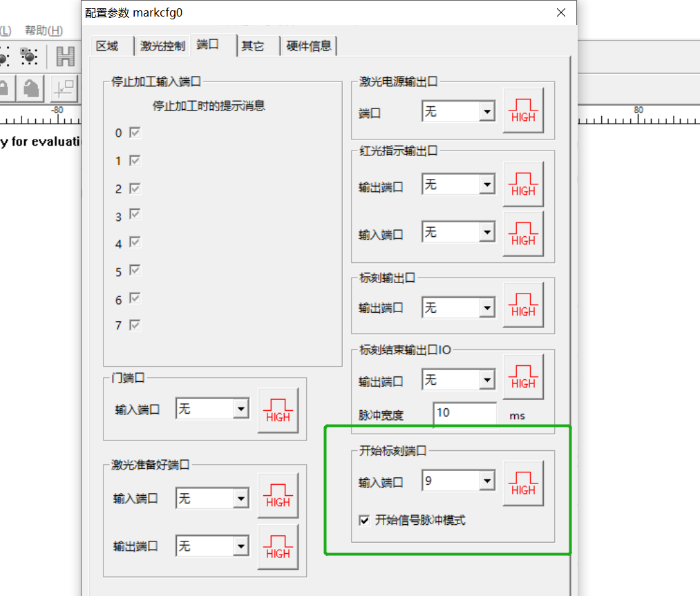
Task: Toggle stop-processing input port 7 checkbox
Action: point(135,325)
